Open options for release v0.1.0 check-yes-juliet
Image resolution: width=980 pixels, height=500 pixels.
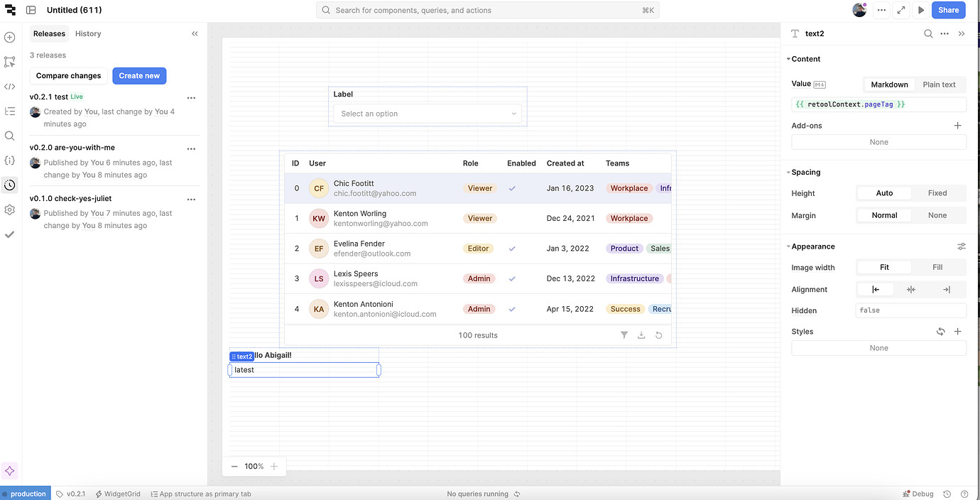click(191, 199)
